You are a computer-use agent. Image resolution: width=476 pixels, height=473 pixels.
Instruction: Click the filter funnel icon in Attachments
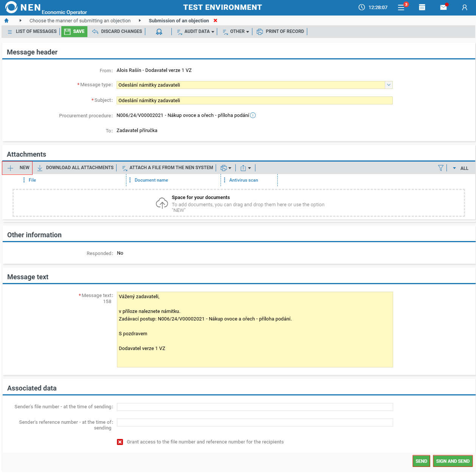[x=440, y=168]
